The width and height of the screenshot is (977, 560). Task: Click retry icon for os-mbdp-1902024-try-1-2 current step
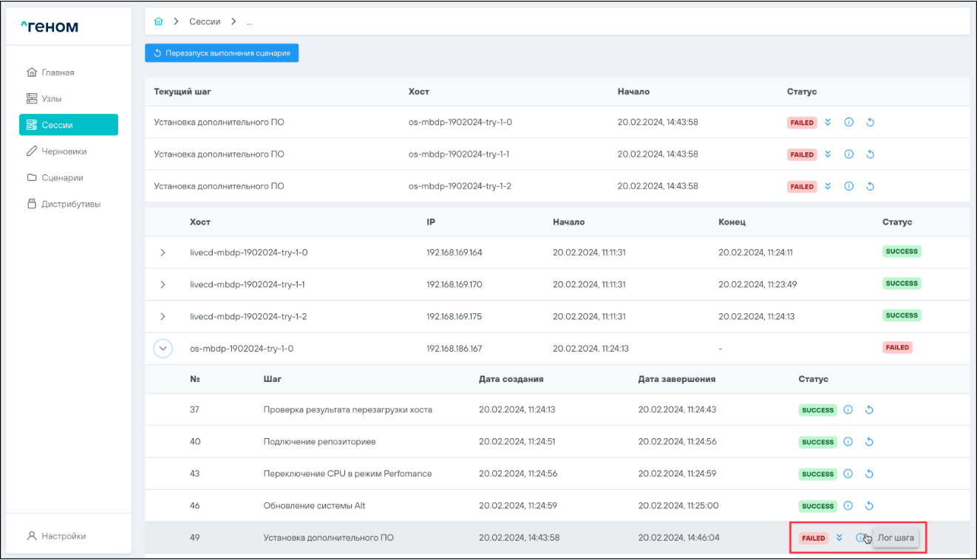[x=870, y=186]
